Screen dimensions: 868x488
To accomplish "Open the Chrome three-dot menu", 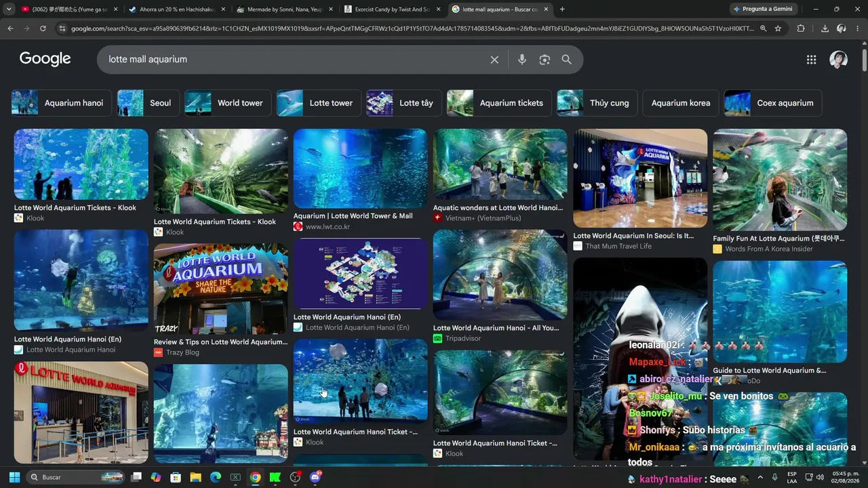I will 858,28.
